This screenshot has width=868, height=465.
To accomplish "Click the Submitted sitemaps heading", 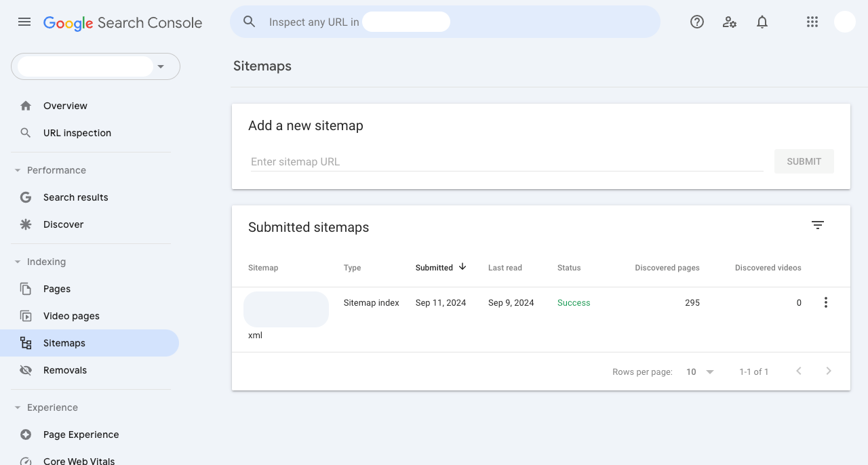I will tap(309, 227).
